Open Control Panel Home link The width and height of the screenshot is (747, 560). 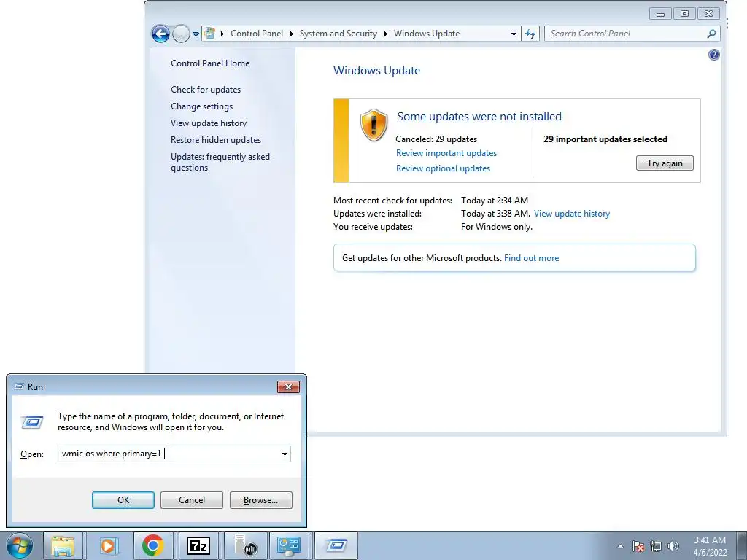click(x=210, y=63)
